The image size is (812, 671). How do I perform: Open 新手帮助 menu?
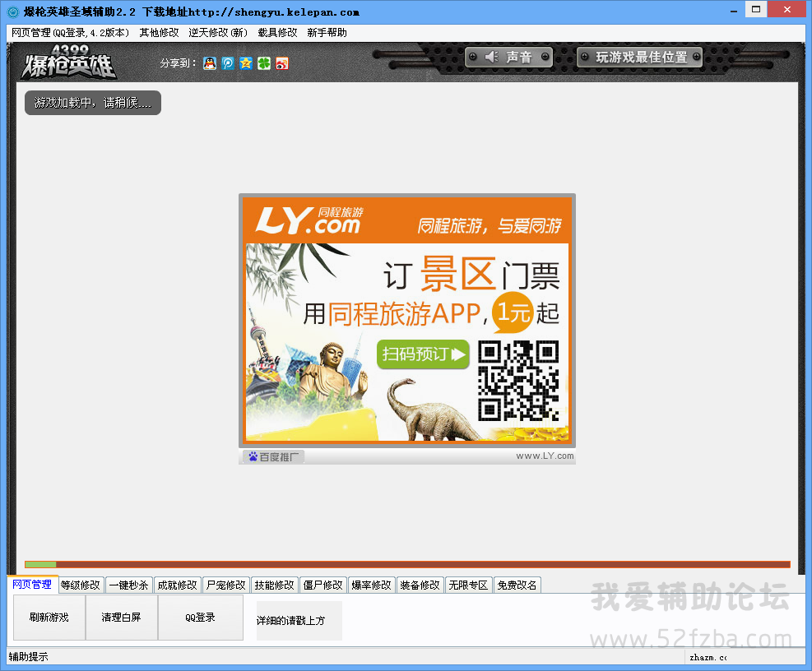click(x=327, y=33)
